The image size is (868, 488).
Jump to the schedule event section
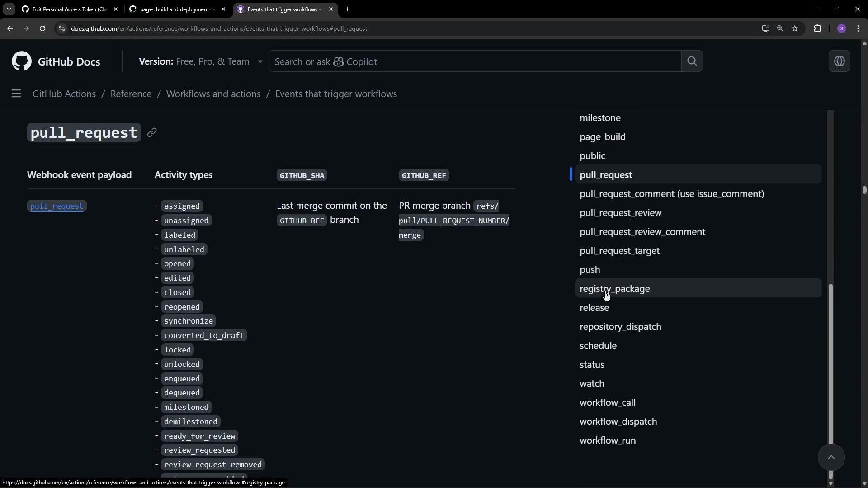598,346
